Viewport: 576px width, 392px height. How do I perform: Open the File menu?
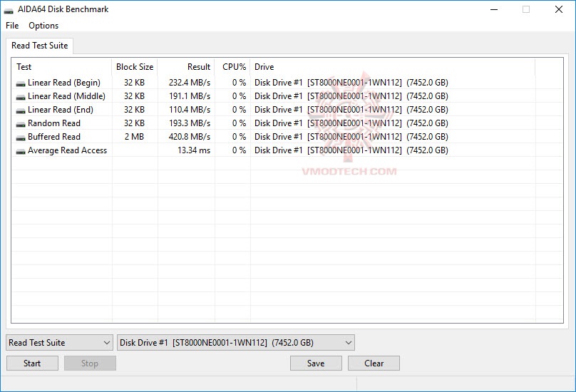pyautogui.click(x=12, y=26)
